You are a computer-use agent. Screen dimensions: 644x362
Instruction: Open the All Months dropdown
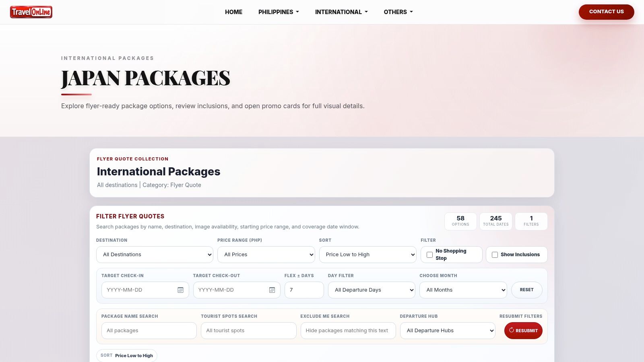point(463,290)
